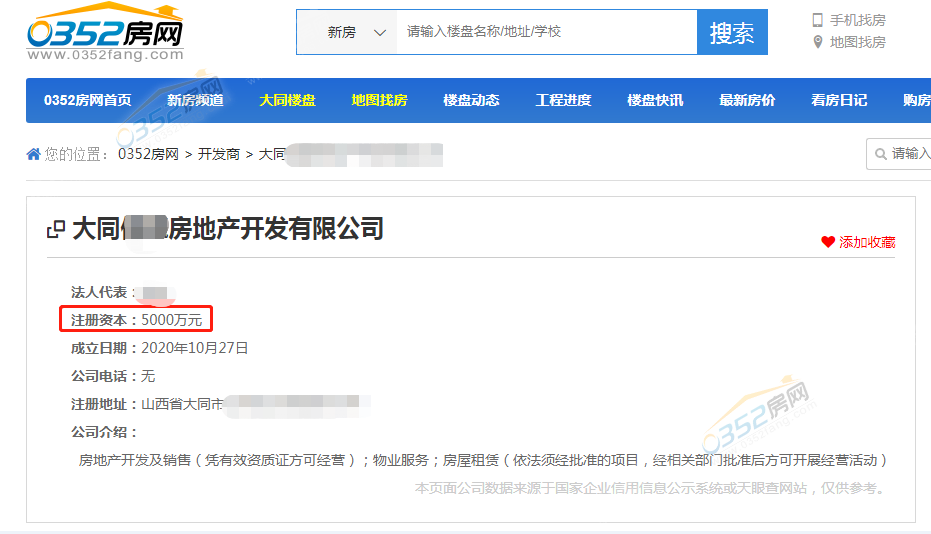931x534 pixels.
Task: Open 最新房价 navigation item
Action: tap(747, 100)
